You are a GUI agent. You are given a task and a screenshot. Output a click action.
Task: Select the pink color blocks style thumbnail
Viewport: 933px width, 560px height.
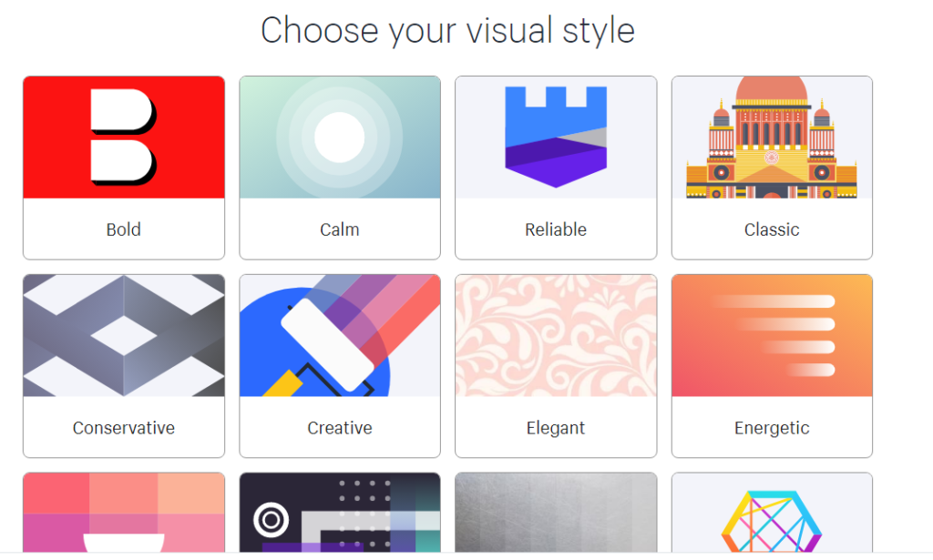(x=124, y=513)
